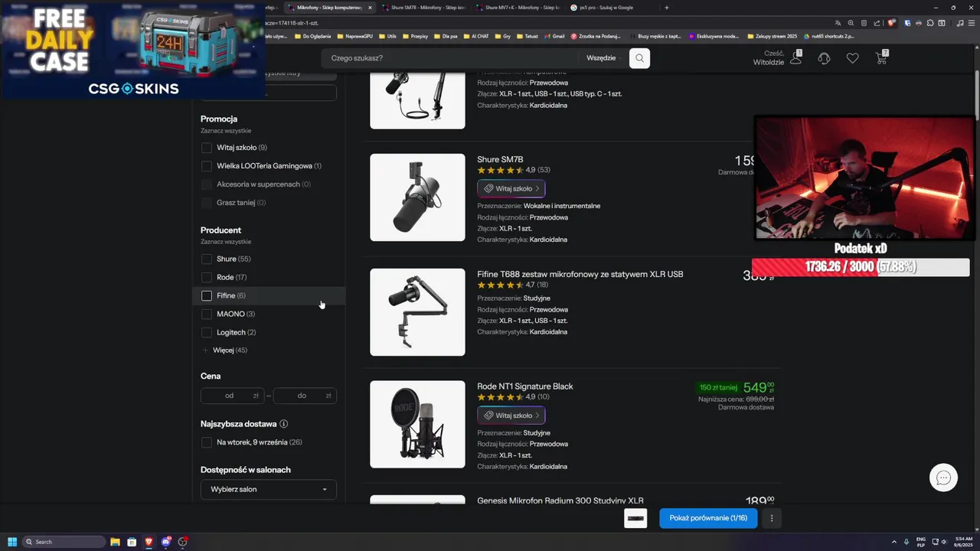Image resolution: width=980 pixels, height=551 pixels.
Task: Close the Mikrofony active tab
Action: click(x=370, y=8)
